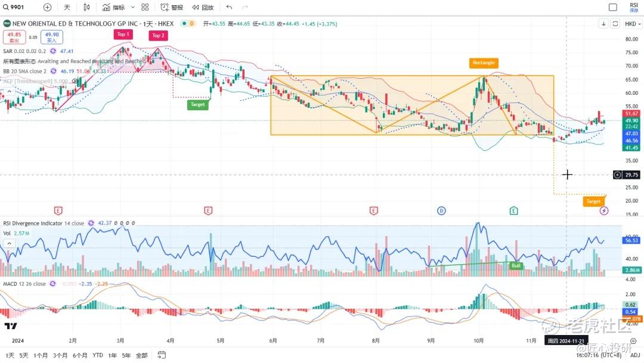
Task: Click the orange Target label
Action: coord(593,201)
